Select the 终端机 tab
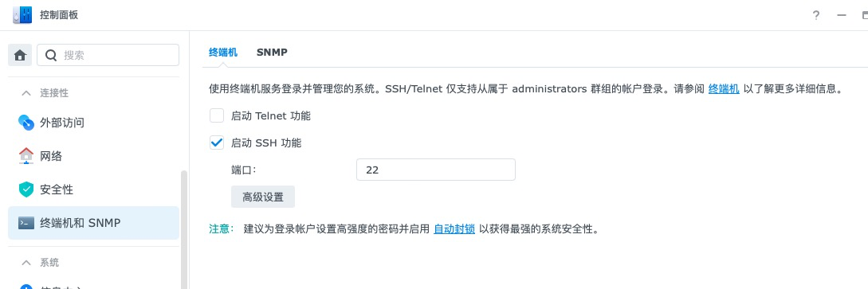The width and height of the screenshot is (868, 289). click(x=223, y=53)
